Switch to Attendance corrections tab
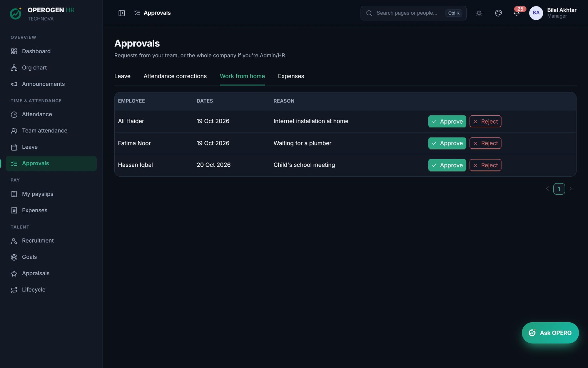 [x=175, y=76]
